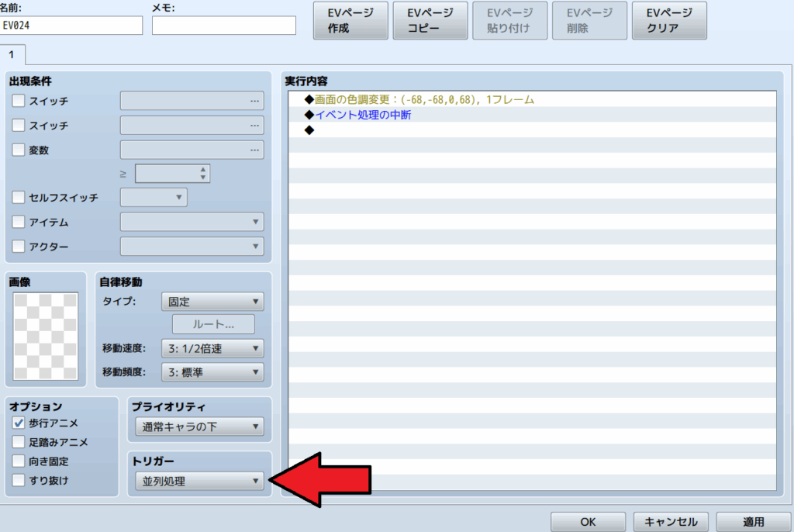794x532 pixels.
Task: Open the 移動頻度 dropdown
Action: 212,372
